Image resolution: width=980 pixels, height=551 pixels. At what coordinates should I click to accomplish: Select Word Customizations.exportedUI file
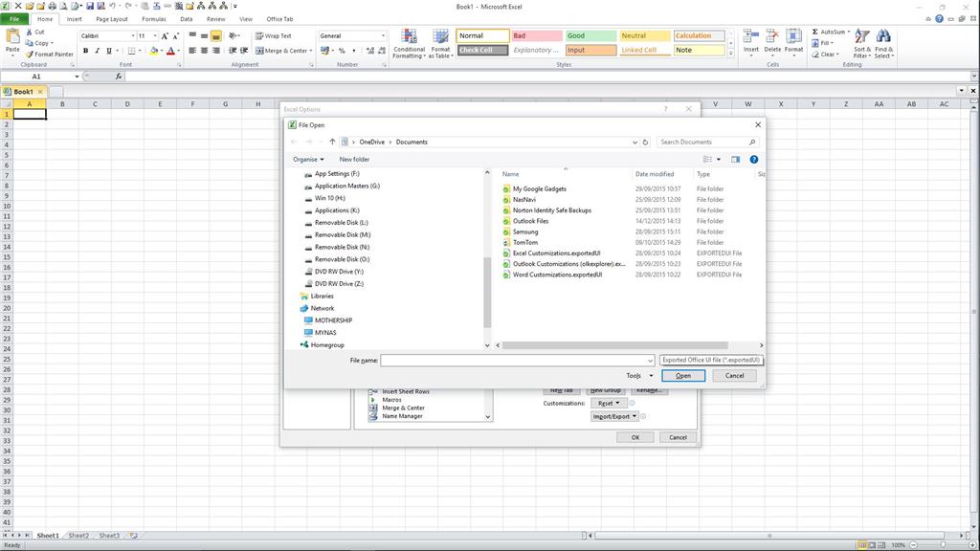click(x=558, y=275)
